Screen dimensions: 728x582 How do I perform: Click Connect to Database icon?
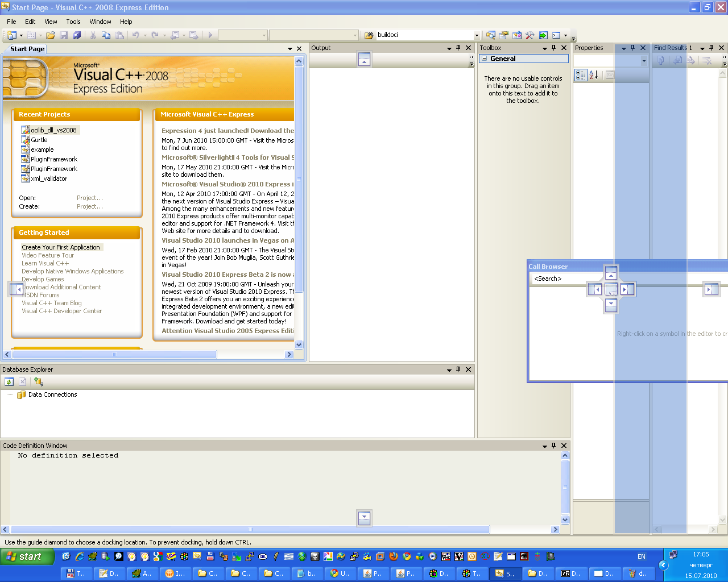click(38, 382)
